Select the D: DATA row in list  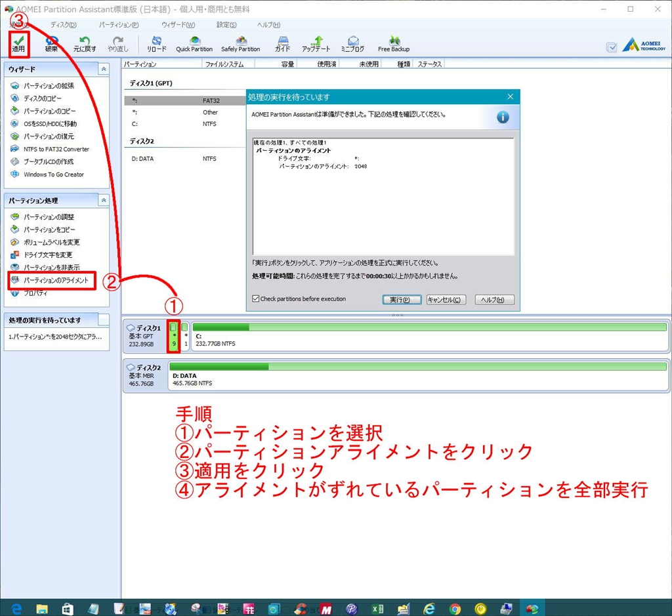[185, 159]
